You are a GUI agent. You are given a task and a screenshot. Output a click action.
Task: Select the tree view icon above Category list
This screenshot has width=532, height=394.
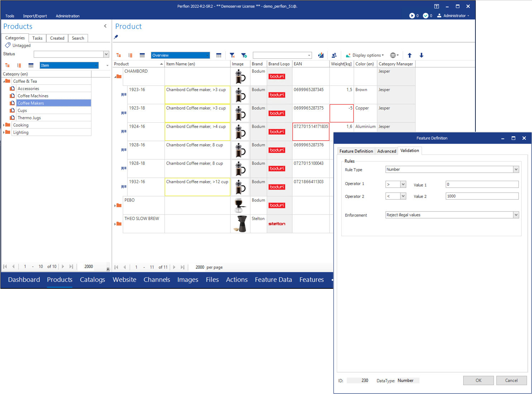pyautogui.click(x=8, y=65)
